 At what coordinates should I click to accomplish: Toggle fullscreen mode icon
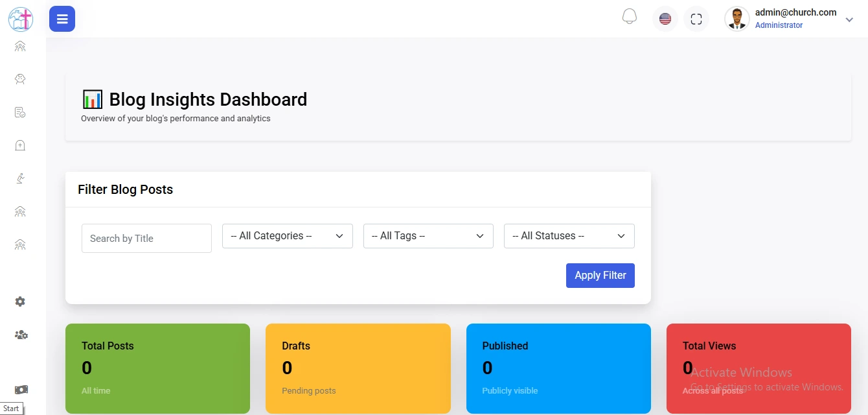696,19
